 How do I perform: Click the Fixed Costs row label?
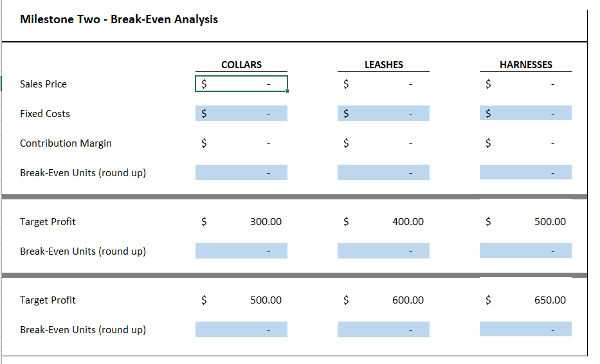[45, 114]
